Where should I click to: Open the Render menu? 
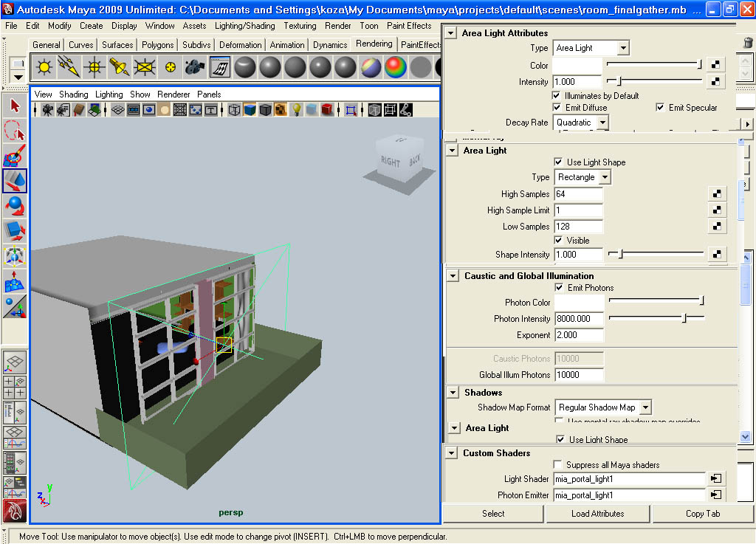pos(337,26)
